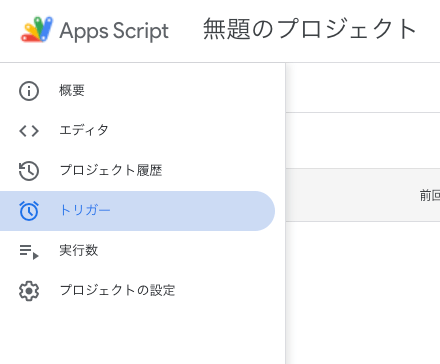Open プロジェクトの設定 project settings
This screenshot has height=364, width=440.
[137, 291]
